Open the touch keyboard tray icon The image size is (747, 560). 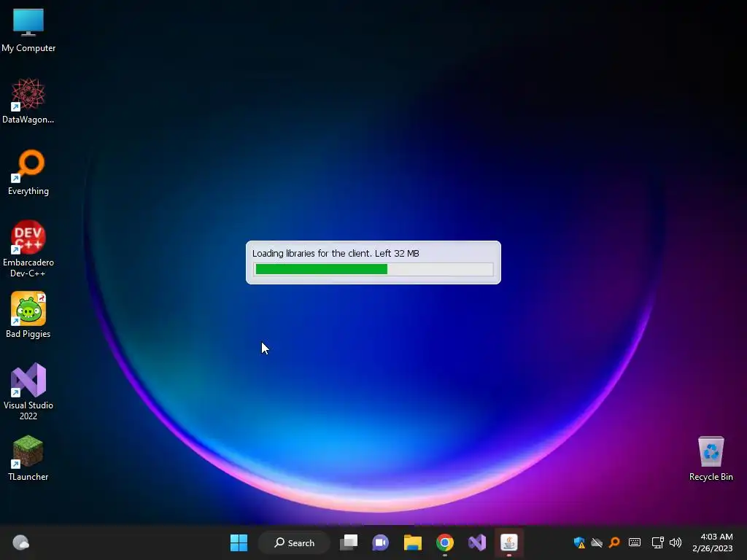coord(635,542)
